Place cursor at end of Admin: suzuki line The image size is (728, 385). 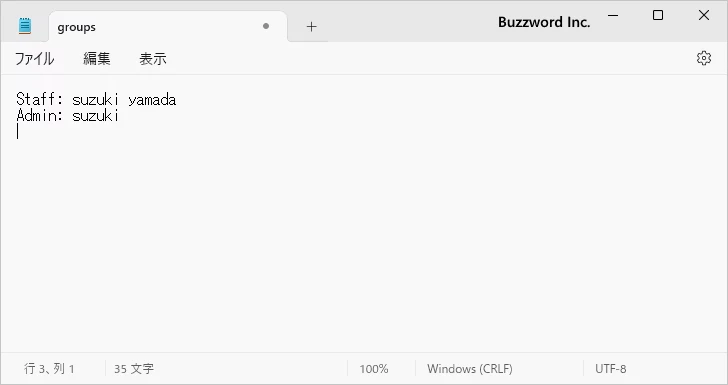[120, 115]
